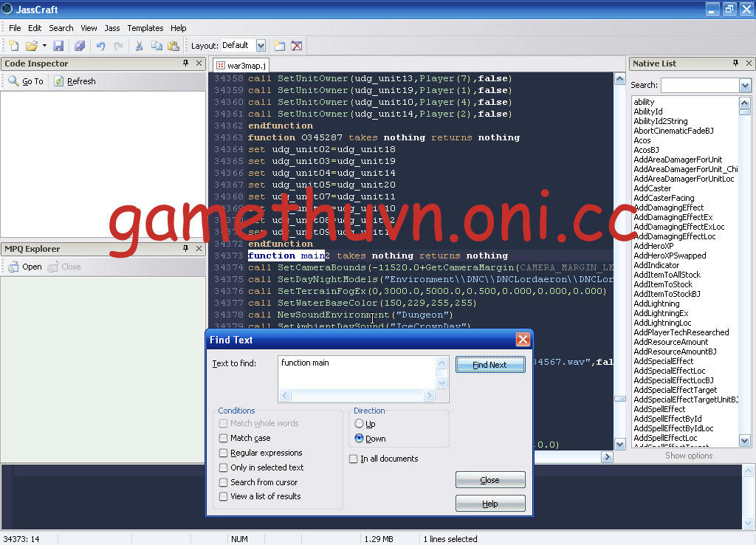Enable Regular expressions checkbox
The width and height of the screenshot is (756, 545).
tap(223, 453)
